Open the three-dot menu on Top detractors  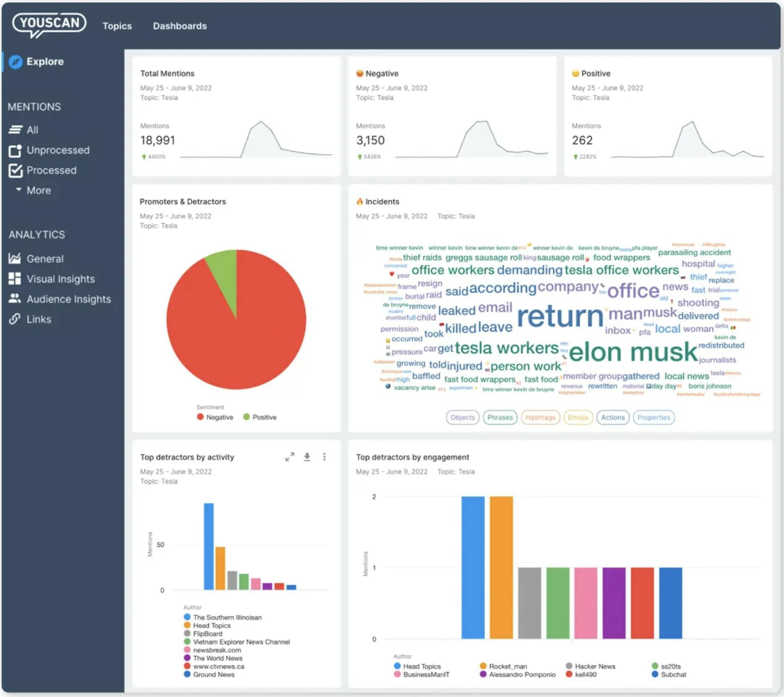tap(324, 457)
